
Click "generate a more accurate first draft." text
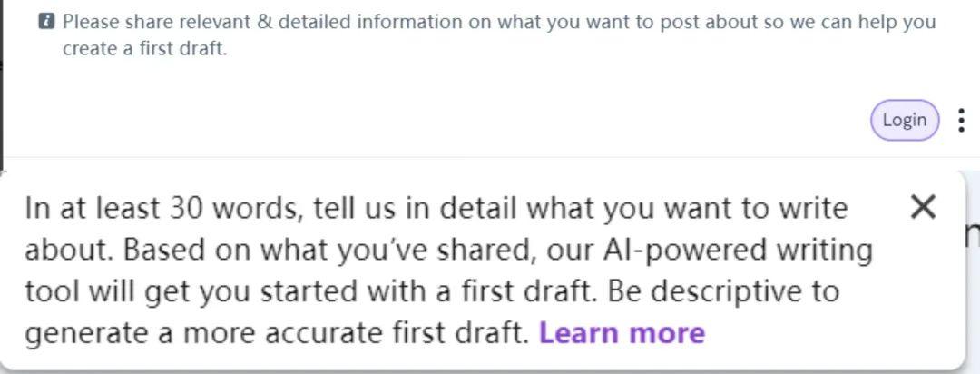point(277,333)
